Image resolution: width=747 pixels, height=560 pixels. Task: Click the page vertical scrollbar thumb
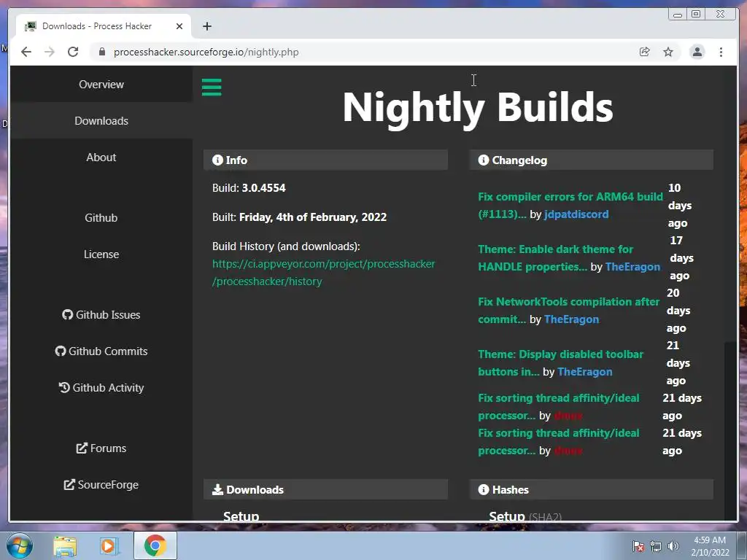click(x=730, y=431)
